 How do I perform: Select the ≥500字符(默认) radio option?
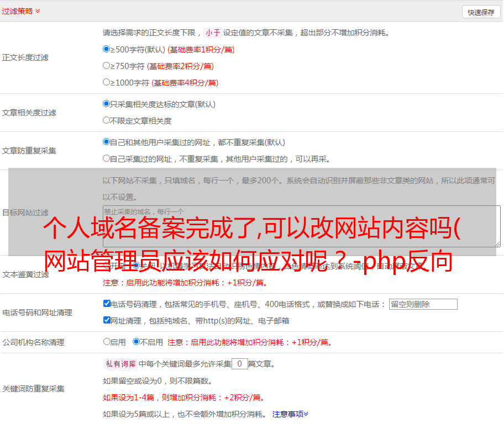pos(107,49)
